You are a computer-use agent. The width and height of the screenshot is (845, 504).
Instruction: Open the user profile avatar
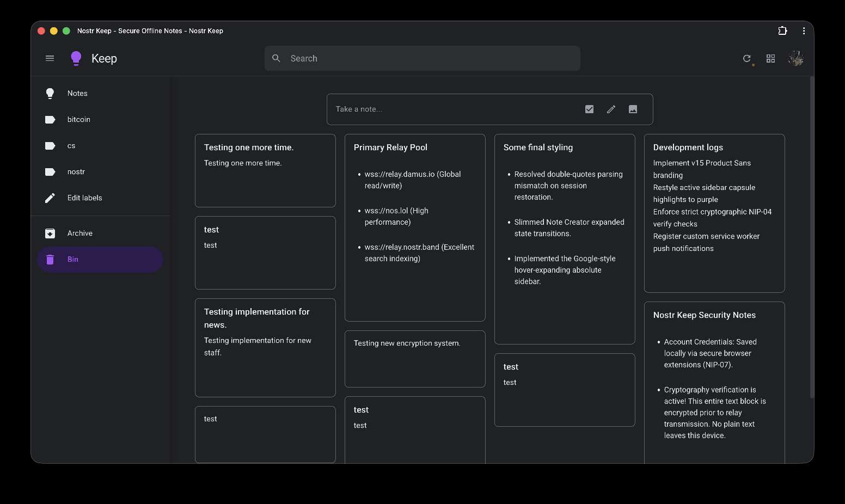[796, 58]
